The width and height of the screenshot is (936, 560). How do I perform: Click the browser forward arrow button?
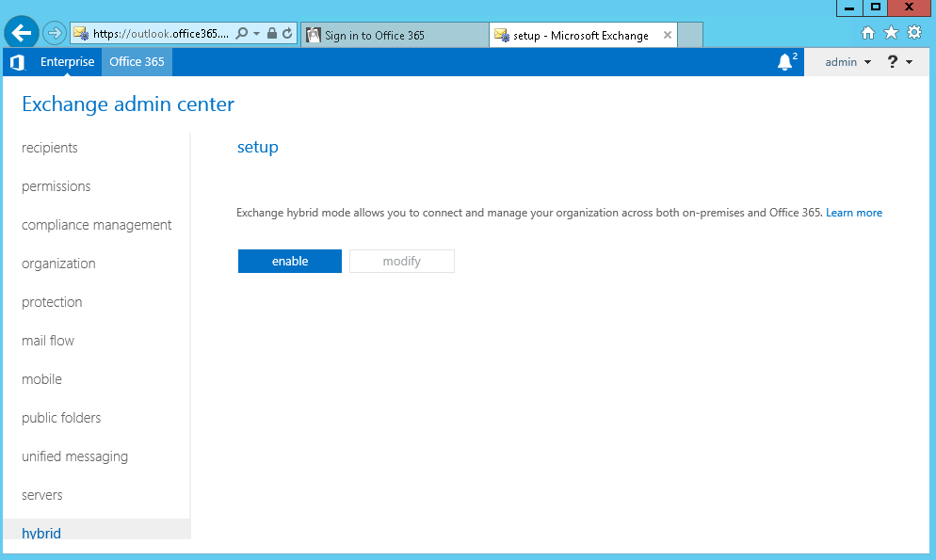pos(55,33)
